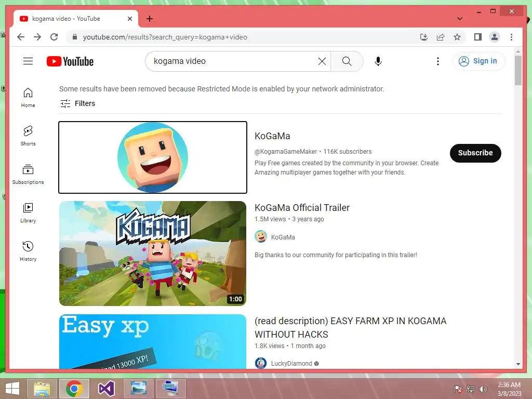
Task: Click the Restricted Mode notice text
Action: tap(221, 89)
